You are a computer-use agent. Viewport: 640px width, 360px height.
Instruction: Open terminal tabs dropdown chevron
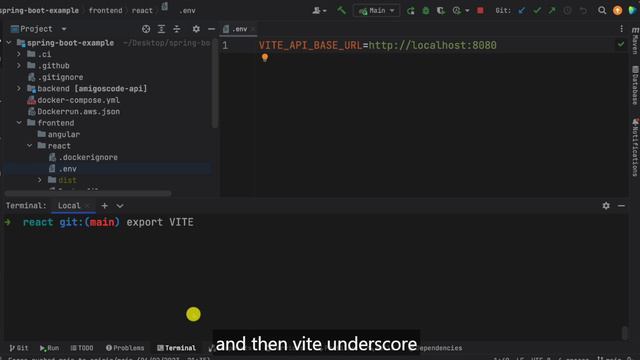(x=120, y=206)
